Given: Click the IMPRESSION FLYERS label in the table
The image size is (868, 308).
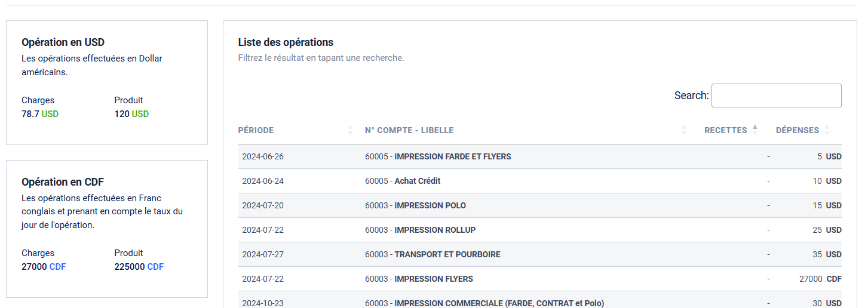Looking at the screenshot, I should coord(434,279).
